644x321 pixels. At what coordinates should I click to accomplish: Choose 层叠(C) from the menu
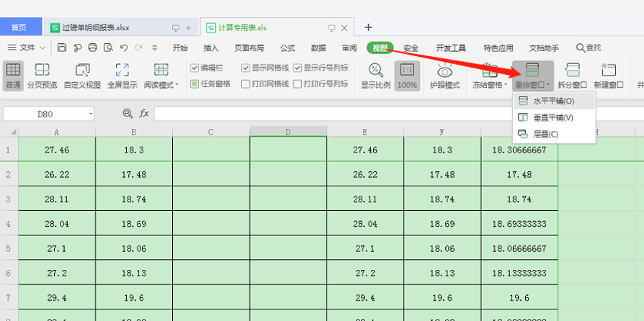tap(554, 134)
